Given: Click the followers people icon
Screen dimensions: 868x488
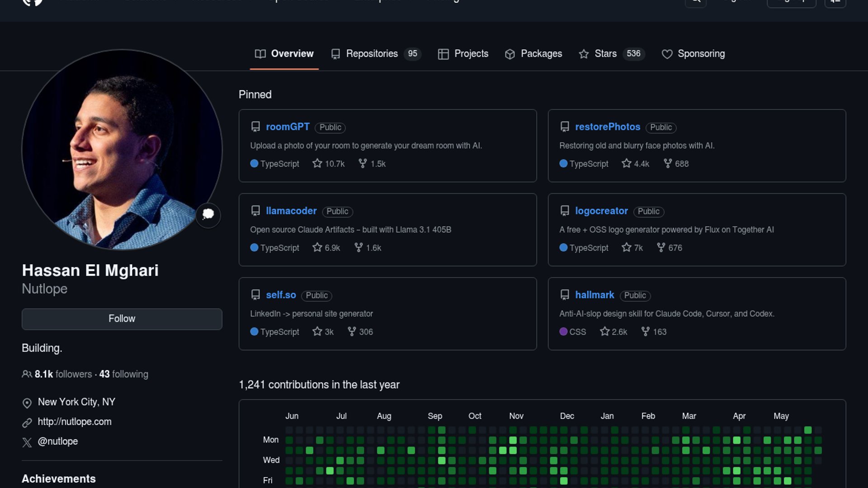Looking at the screenshot, I should [x=27, y=374].
